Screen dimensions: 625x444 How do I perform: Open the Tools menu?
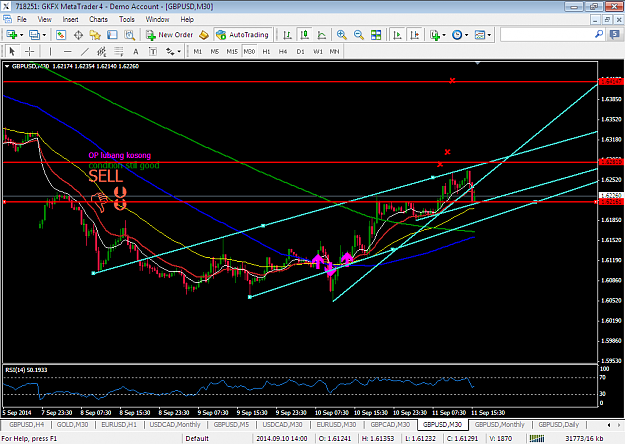click(127, 19)
